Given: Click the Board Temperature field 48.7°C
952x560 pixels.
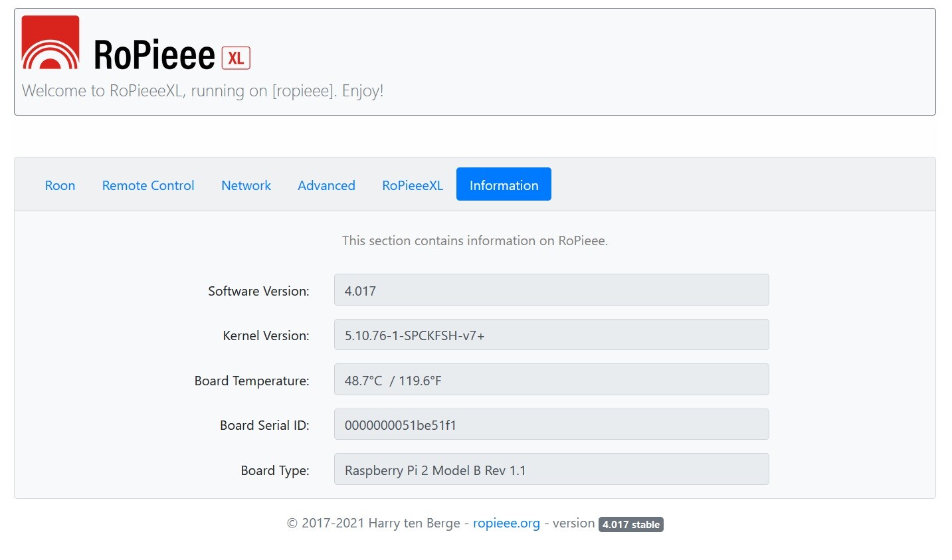Looking at the screenshot, I should click(551, 380).
